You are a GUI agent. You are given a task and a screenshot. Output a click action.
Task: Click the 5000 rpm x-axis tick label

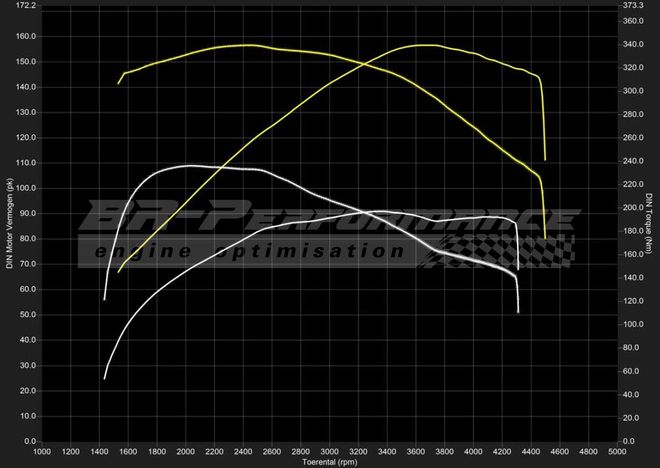click(617, 452)
